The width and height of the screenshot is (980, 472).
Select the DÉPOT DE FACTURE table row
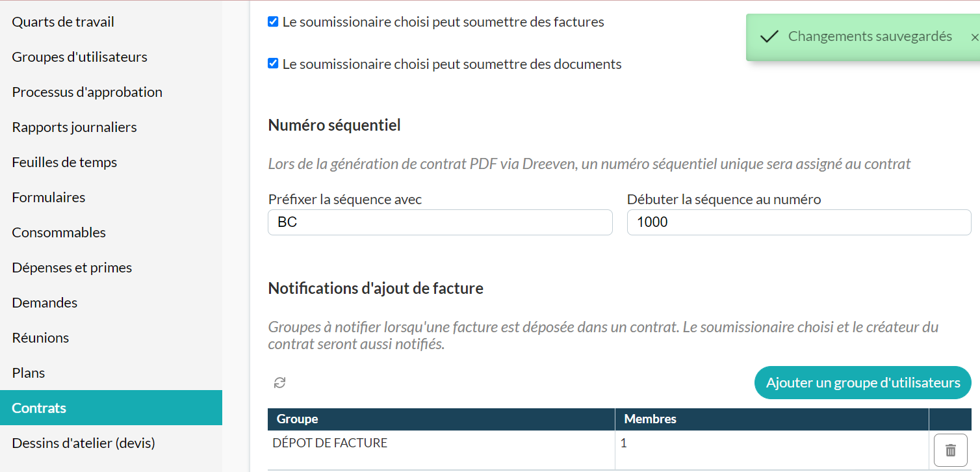619,450
